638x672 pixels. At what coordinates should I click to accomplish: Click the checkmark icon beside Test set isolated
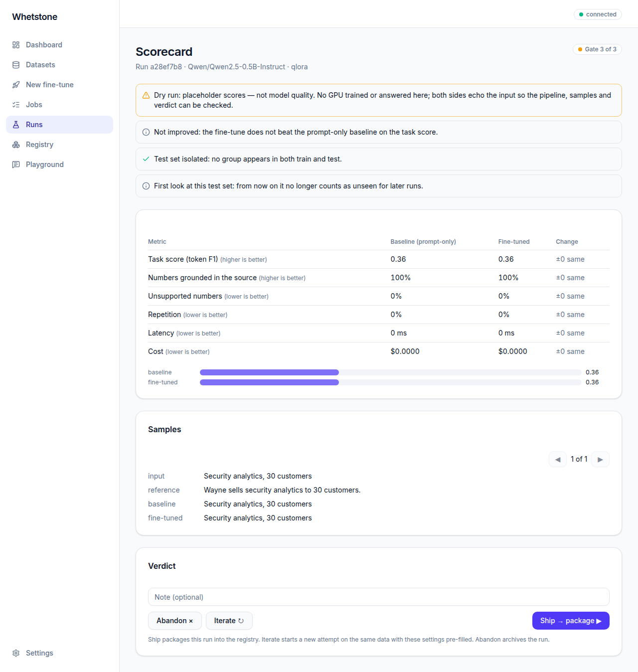tap(146, 159)
